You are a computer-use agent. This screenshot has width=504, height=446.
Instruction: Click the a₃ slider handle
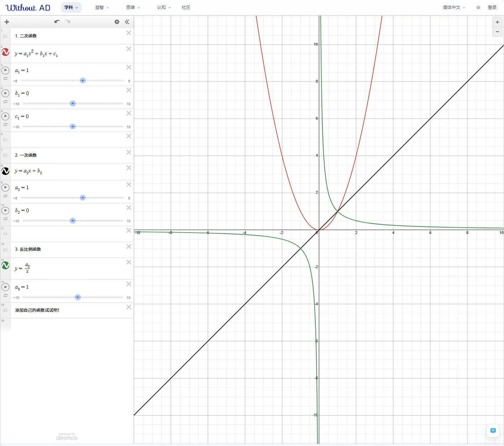78,297
